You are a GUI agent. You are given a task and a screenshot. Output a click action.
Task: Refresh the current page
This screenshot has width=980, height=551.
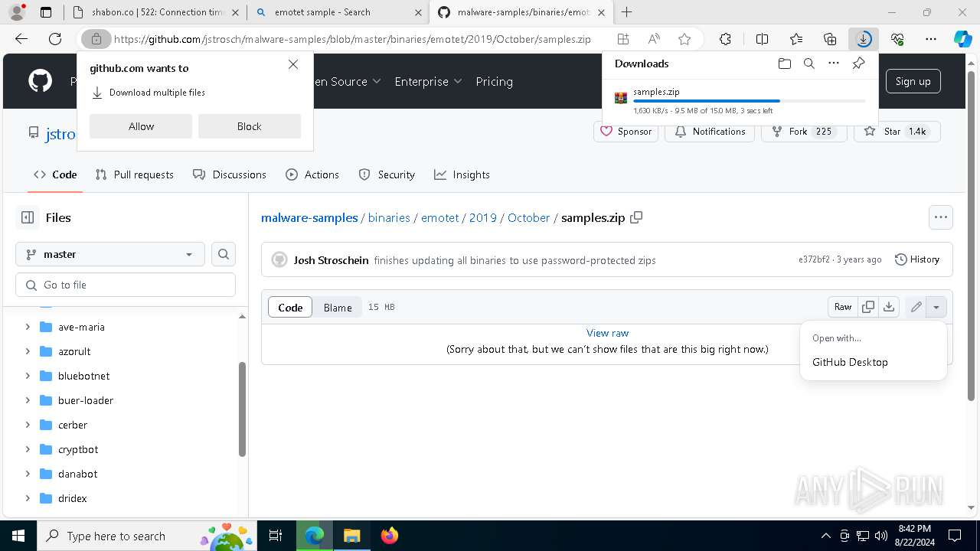55,39
